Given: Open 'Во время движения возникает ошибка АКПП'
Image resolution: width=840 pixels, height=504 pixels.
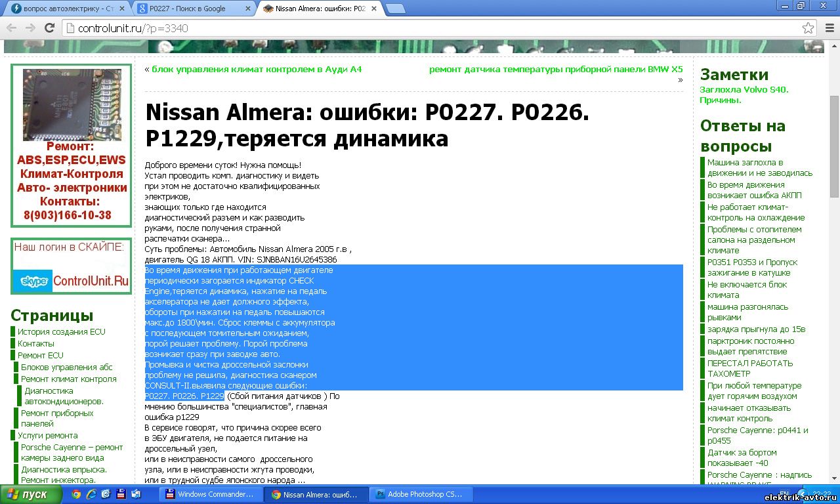Looking at the screenshot, I should (x=755, y=190).
